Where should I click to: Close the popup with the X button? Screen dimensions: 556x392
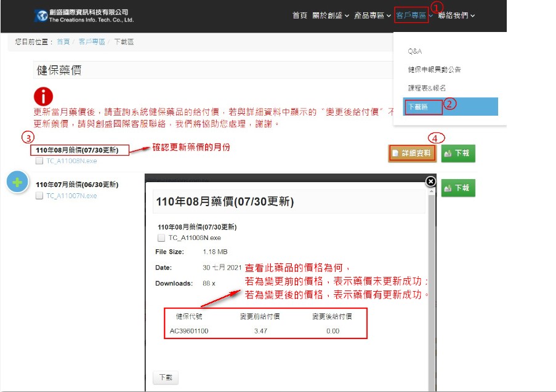[x=430, y=182]
